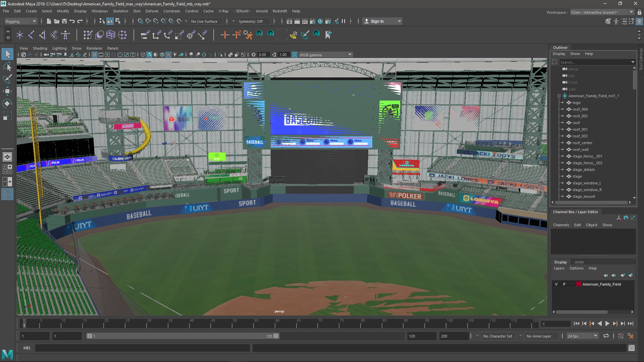Open the 24 fps frame rate dropdown

tap(595, 336)
